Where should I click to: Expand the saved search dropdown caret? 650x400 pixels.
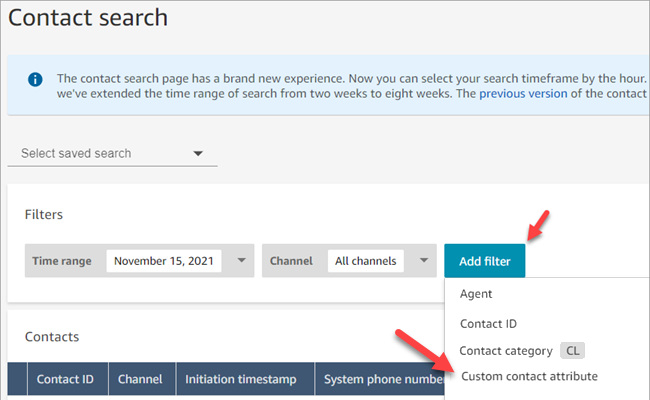(x=198, y=154)
